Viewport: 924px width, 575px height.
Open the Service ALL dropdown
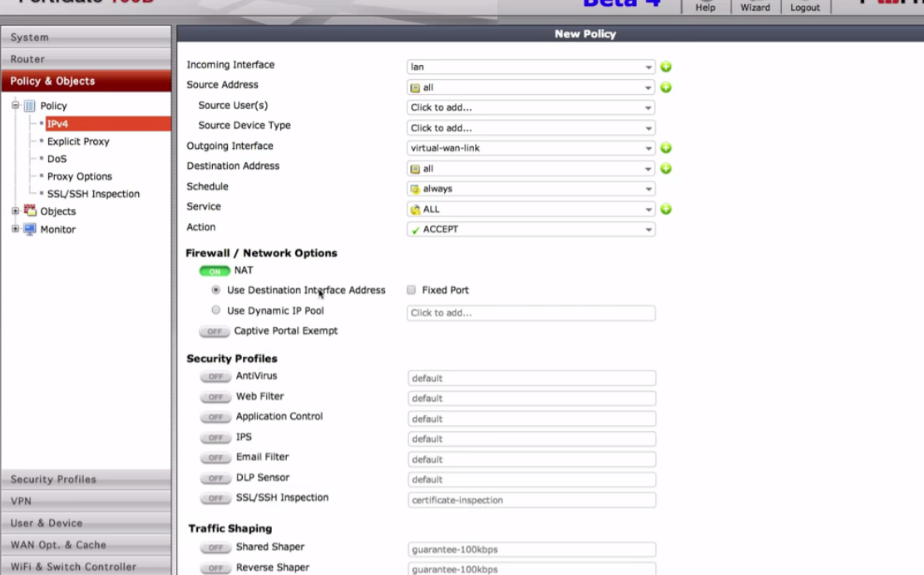(531, 210)
